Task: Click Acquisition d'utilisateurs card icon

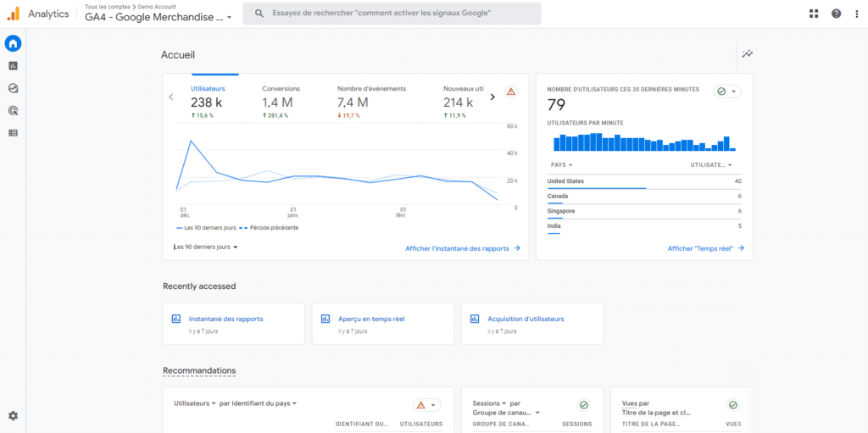Action: (x=475, y=319)
